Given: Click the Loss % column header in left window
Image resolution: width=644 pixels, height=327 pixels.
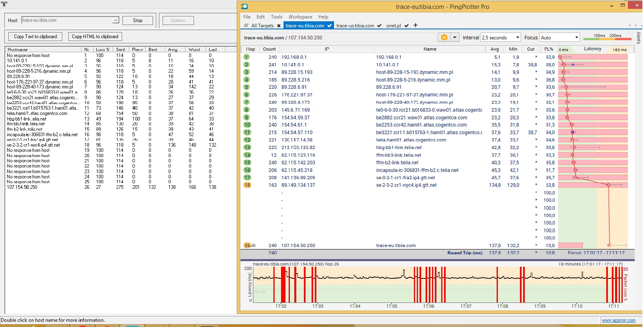Looking at the screenshot, I should 103,49.
